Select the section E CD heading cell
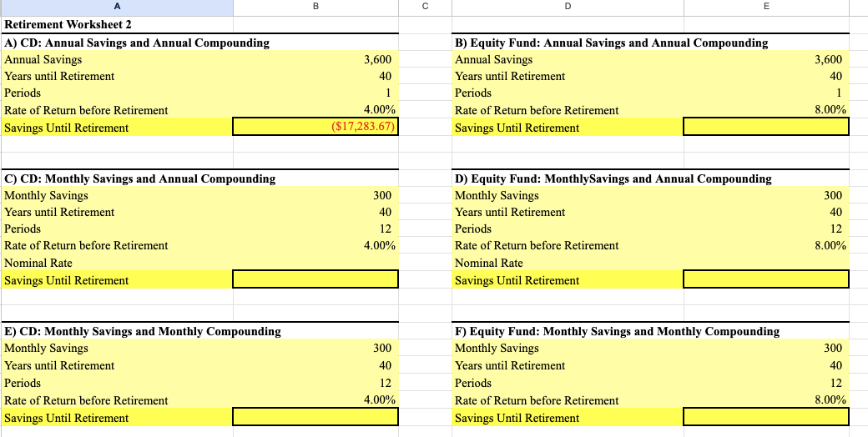This screenshot has height=437, width=868. (117, 331)
